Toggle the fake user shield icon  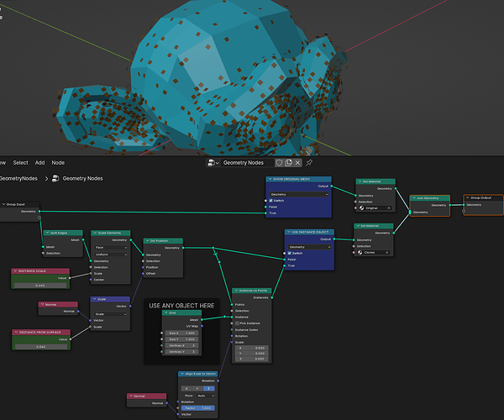[x=279, y=163]
